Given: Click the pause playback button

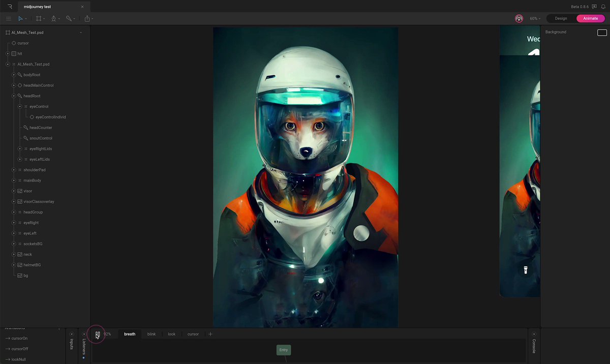Looking at the screenshot, I should click(x=98, y=334).
